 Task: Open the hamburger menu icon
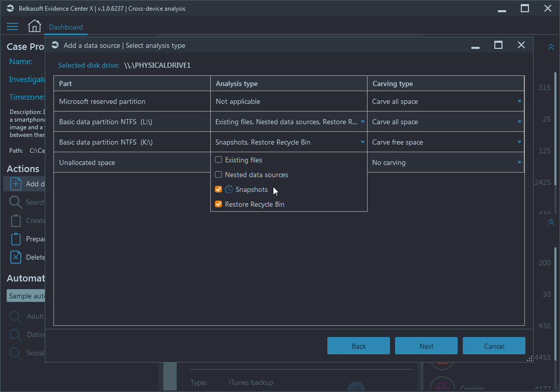click(x=12, y=26)
